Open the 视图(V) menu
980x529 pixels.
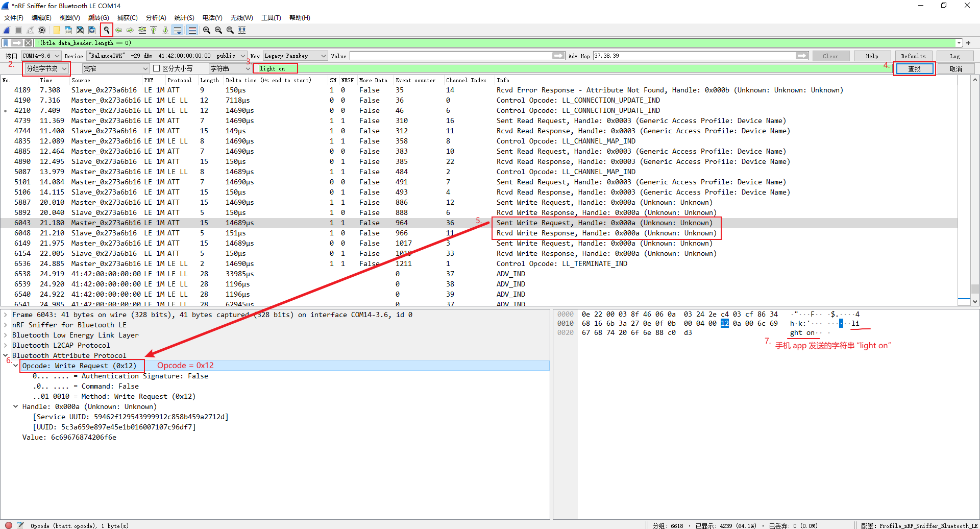69,18
